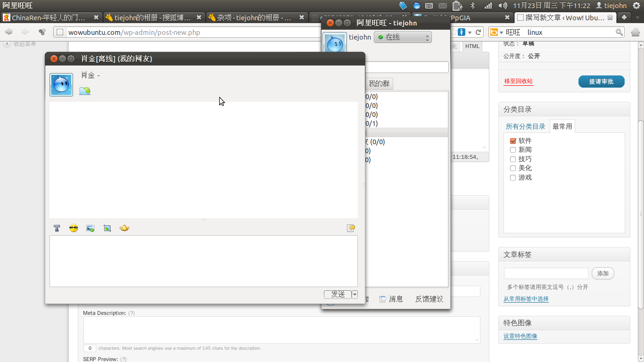
Task: Click the 添加 tag button
Action: coord(603,273)
